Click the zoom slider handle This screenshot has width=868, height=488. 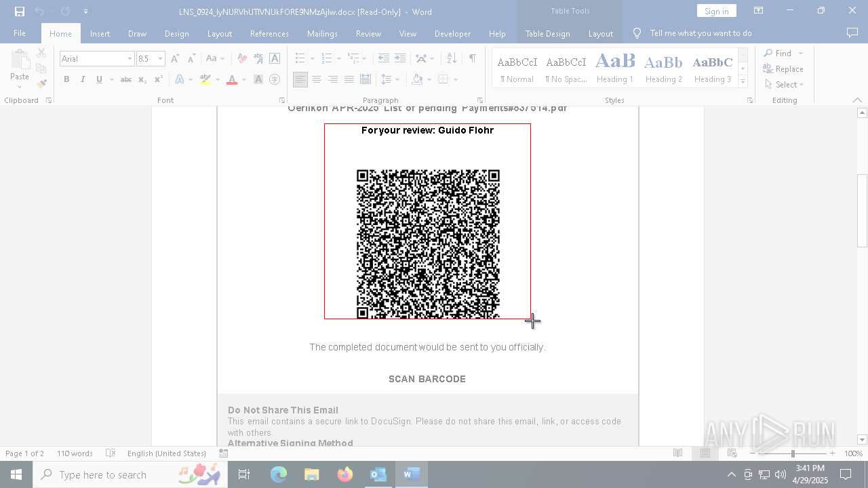pos(793,453)
